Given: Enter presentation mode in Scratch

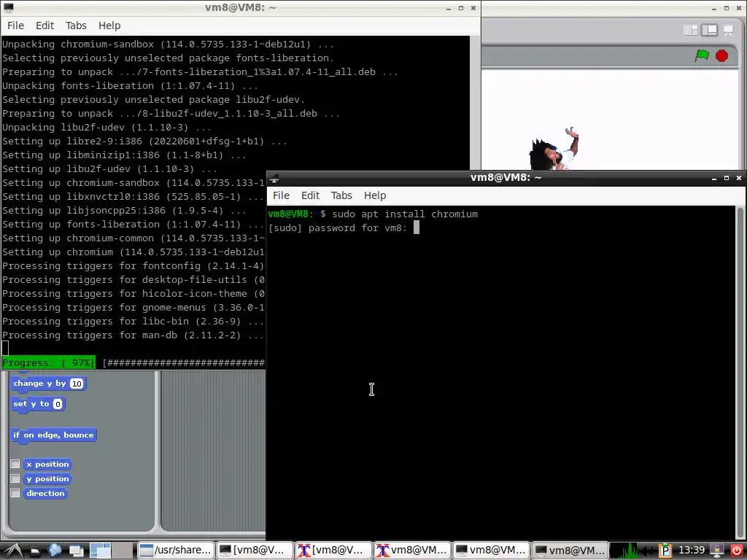Looking at the screenshot, I should click(729, 31).
